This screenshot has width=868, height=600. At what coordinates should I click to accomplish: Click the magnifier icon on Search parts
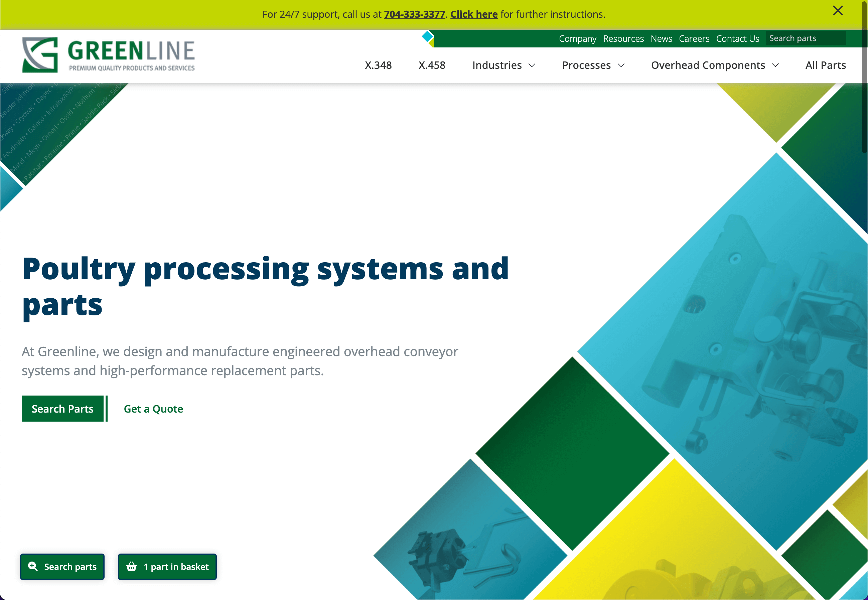click(33, 566)
